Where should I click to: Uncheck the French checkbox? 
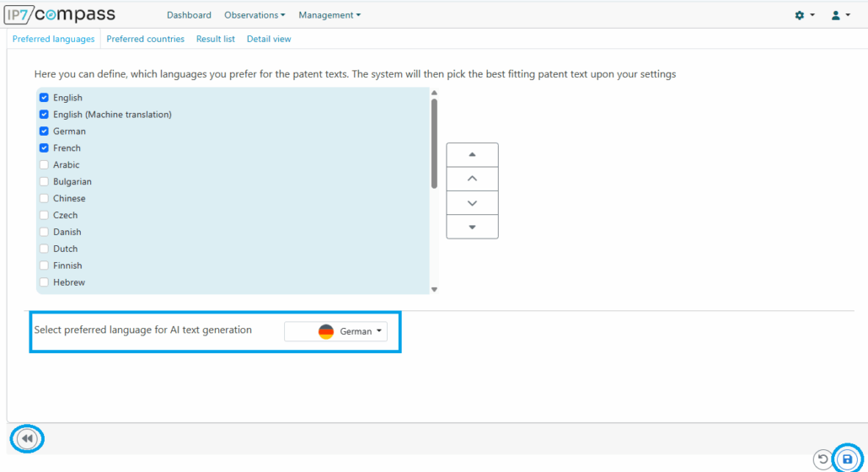44,147
